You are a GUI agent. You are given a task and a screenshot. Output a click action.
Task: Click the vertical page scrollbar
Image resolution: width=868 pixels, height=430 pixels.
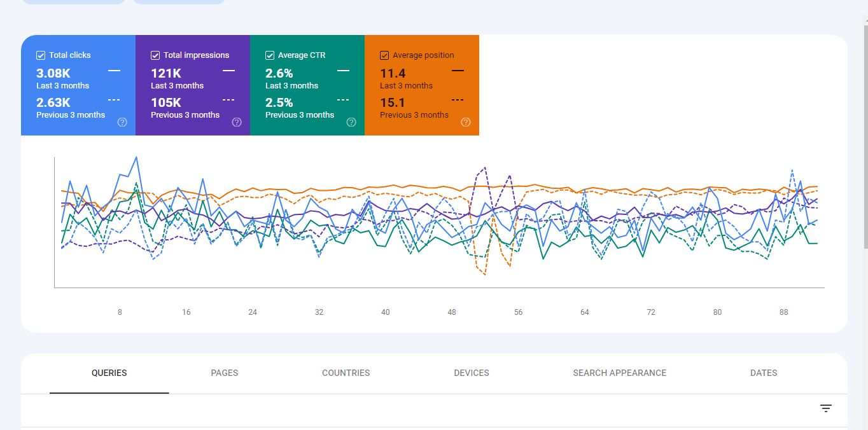click(x=865, y=127)
